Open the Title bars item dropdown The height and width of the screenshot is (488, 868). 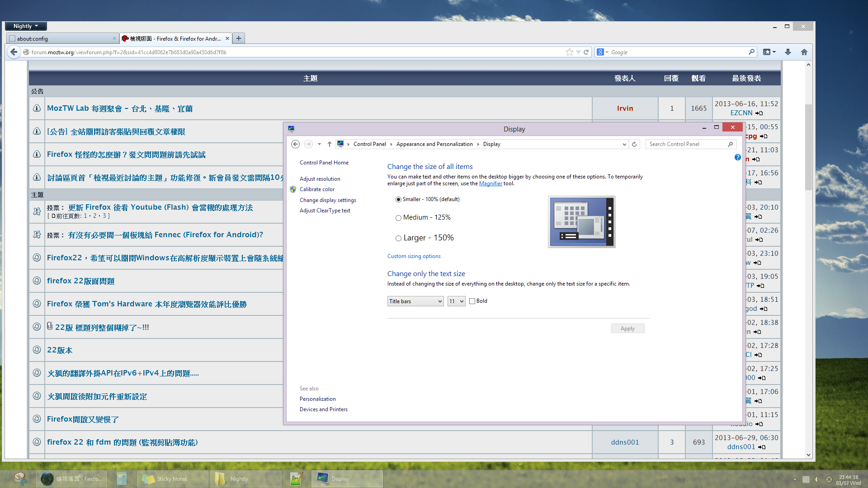coord(415,301)
